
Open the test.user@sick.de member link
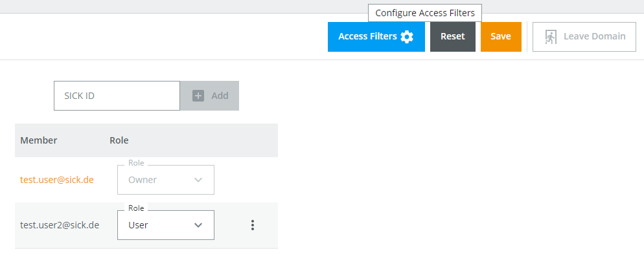pos(57,180)
